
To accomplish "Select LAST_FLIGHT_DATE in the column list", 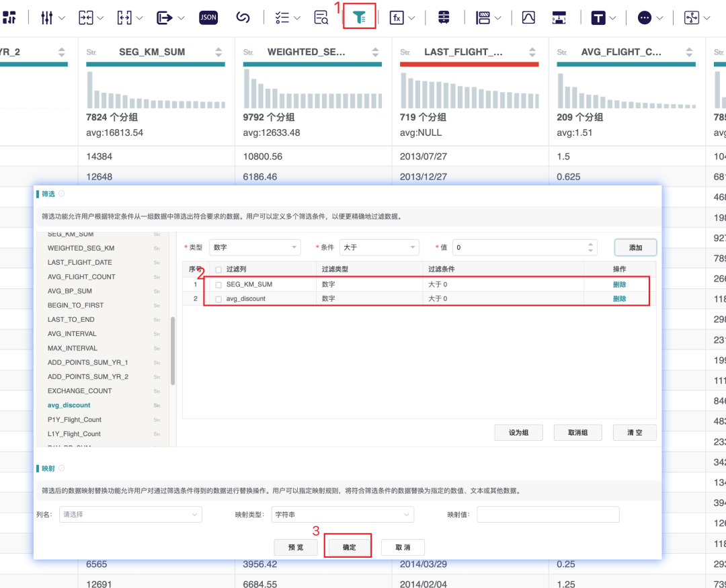I will click(x=79, y=263).
